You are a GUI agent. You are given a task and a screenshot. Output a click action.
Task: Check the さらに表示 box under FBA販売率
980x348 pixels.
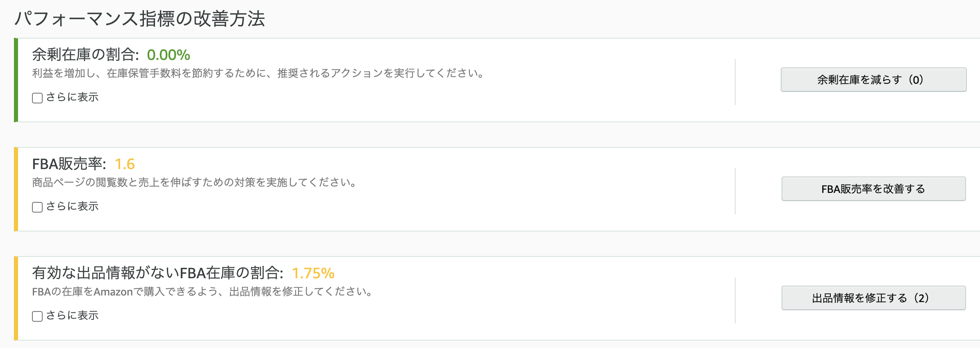coord(37,207)
